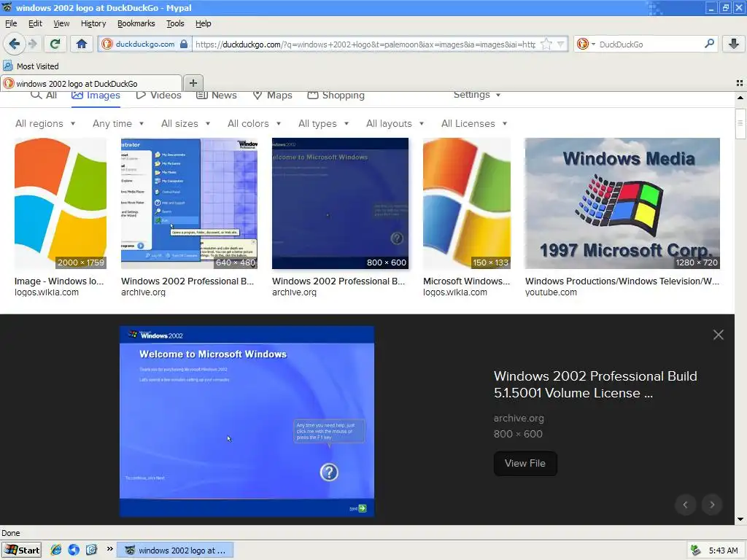Open the Windows Start button
This screenshot has width=747, height=560.
pos(21,550)
